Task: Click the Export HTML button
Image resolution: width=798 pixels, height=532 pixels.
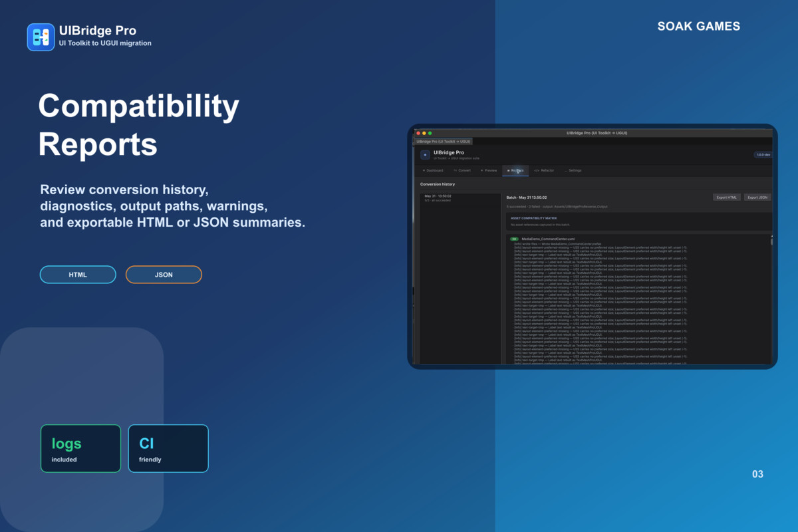Action: tap(727, 198)
